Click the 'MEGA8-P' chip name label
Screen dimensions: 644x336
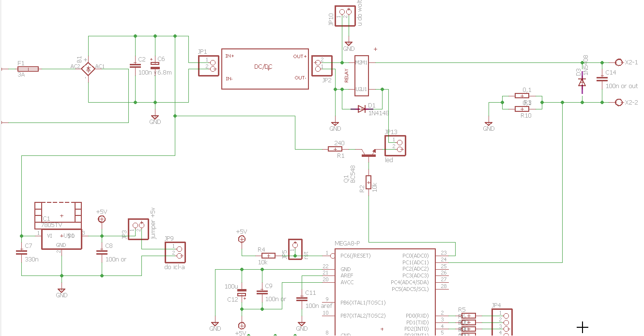click(x=347, y=243)
